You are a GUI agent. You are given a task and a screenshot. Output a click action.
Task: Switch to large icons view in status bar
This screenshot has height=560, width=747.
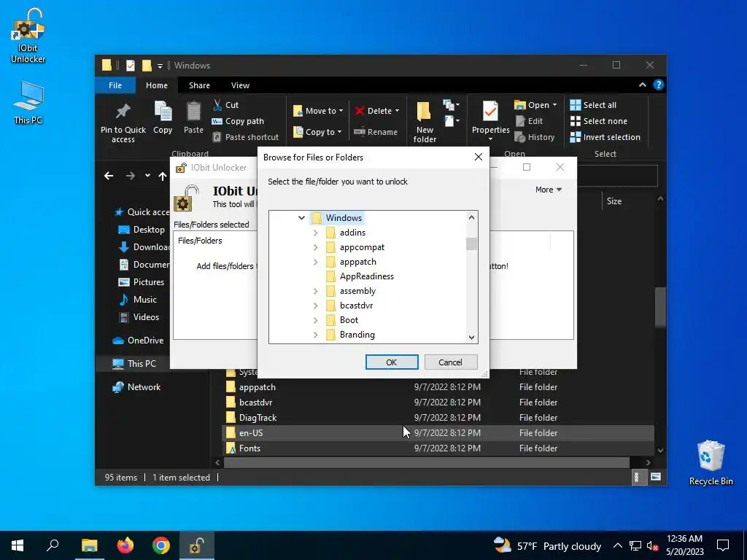coord(656,477)
